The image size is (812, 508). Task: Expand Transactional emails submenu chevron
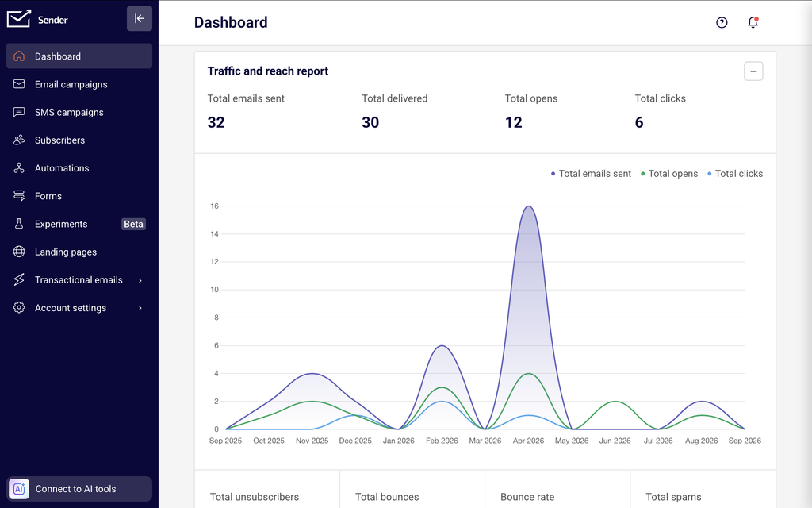(x=140, y=280)
